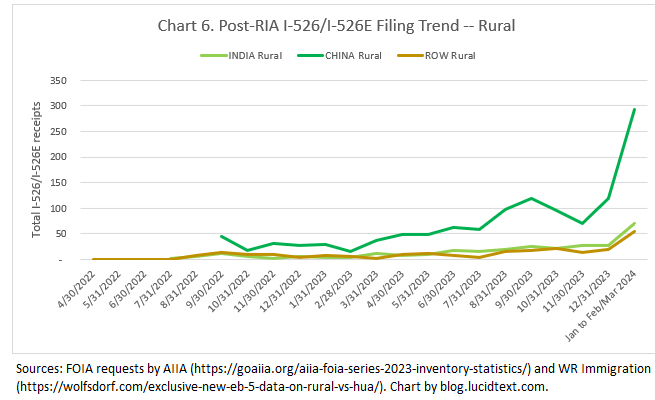The width and height of the screenshot is (655, 400).
Task: Select the 'Total I-526/I-526E receipts' axis title
Action: (38, 169)
